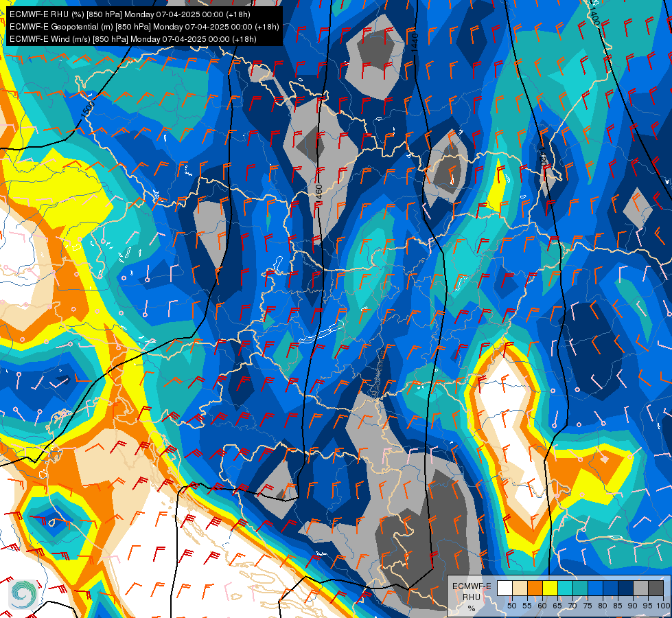
Task: Click the legend label 90
Action: (633, 606)
